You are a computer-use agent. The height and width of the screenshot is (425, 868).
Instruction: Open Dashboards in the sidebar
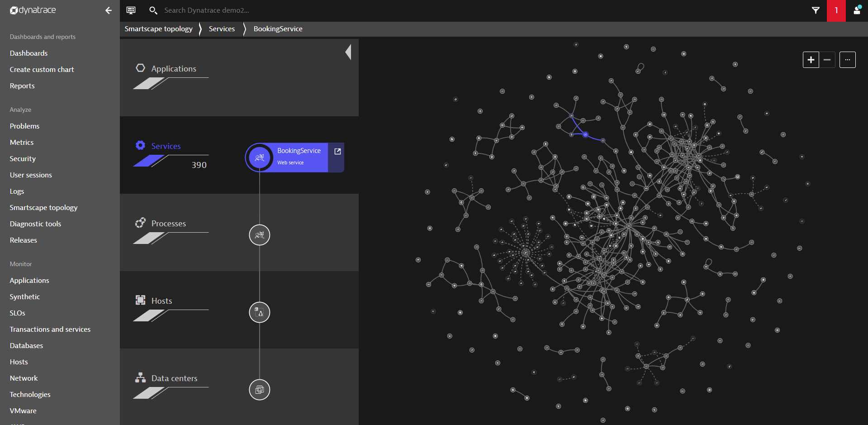(x=28, y=53)
